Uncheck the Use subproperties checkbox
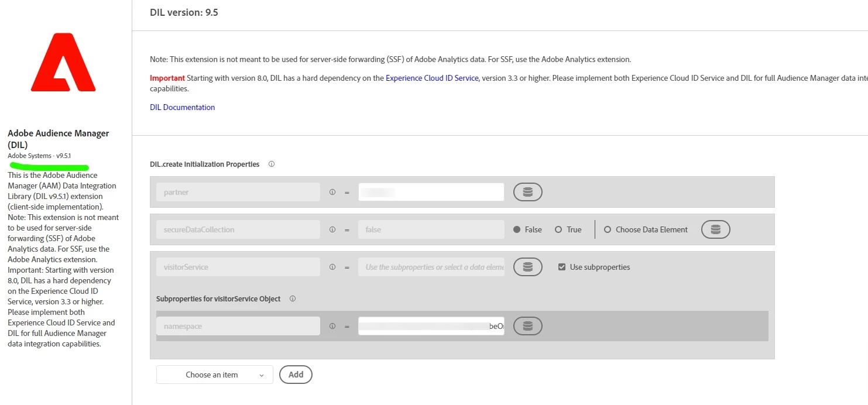 coord(562,267)
